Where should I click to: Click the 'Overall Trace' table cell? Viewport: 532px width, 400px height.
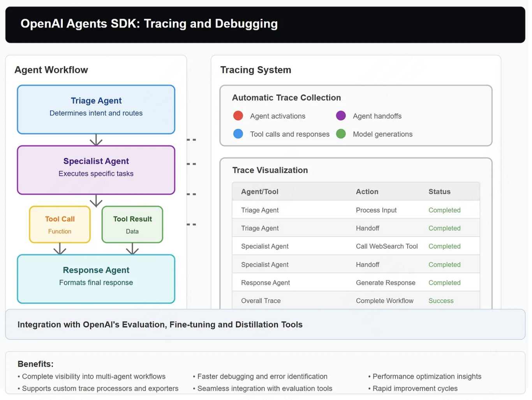261,301
